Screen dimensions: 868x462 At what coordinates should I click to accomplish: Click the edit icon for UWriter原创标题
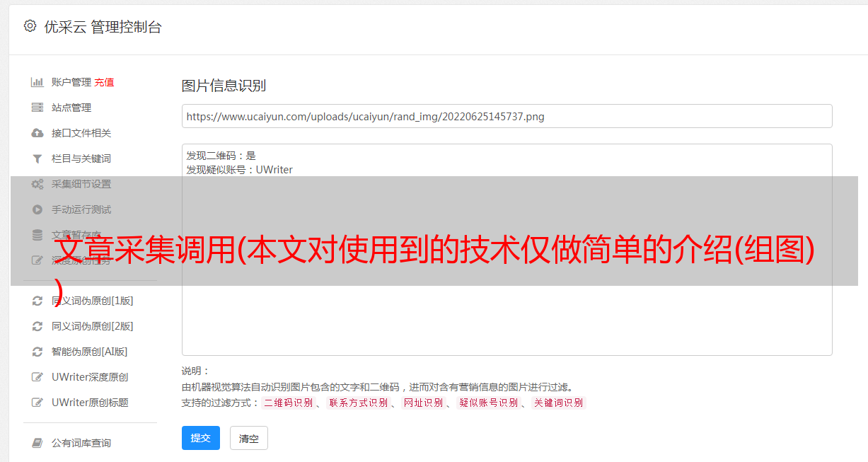click(x=37, y=403)
